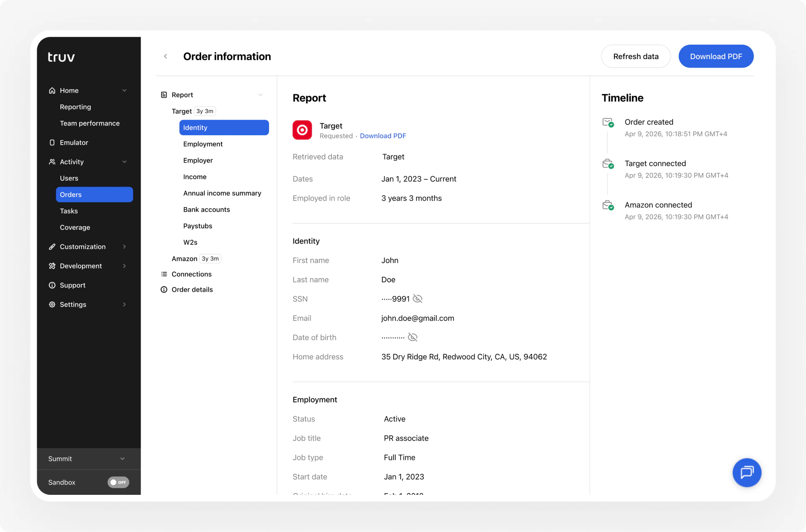The width and height of the screenshot is (806, 532).
Task: Reveal the hidden SSN value
Action: (x=417, y=299)
